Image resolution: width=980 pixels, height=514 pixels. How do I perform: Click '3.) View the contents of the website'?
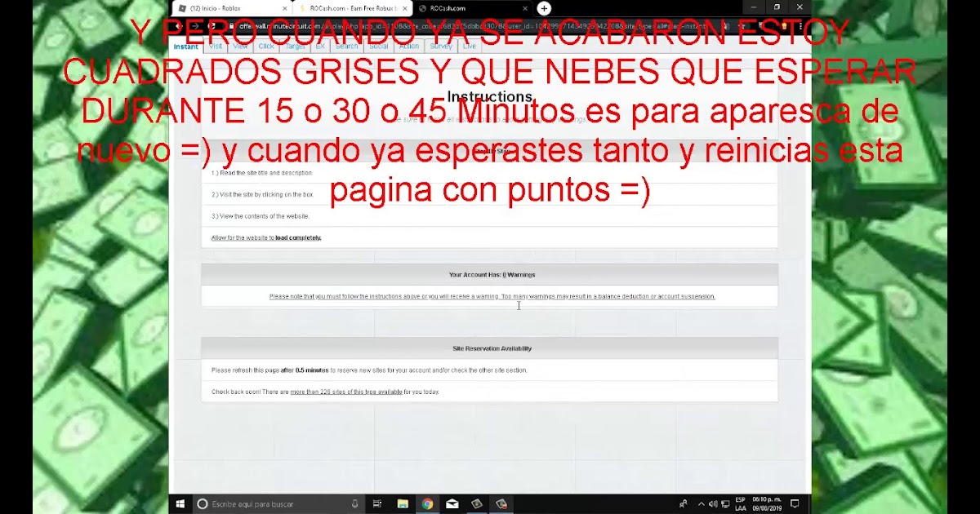click(260, 216)
